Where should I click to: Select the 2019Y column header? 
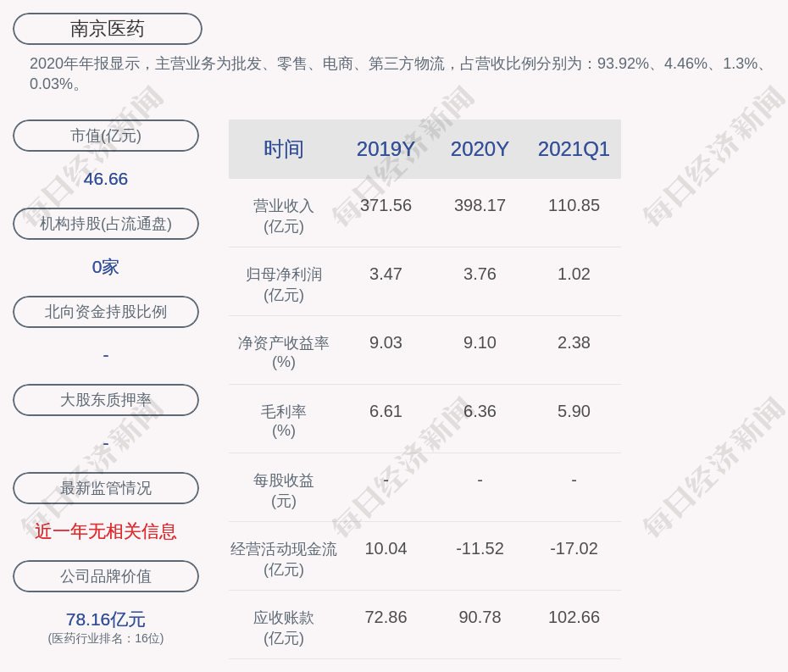coord(386,149)
